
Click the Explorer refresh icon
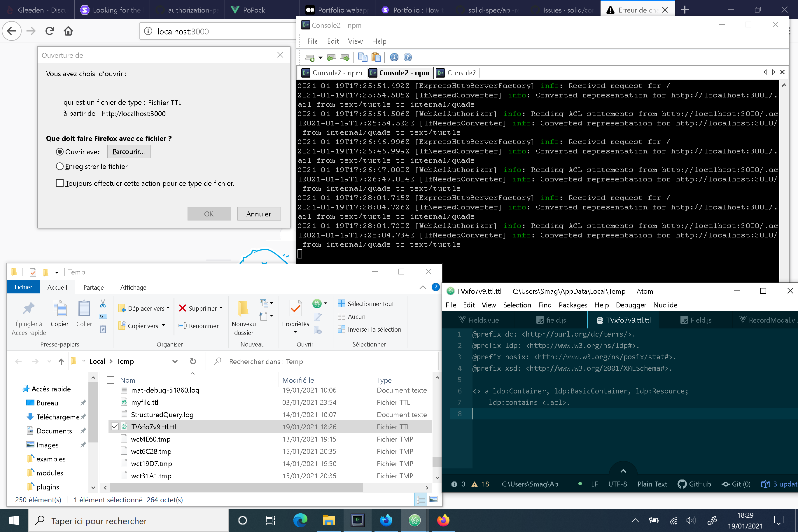(193, 361)
